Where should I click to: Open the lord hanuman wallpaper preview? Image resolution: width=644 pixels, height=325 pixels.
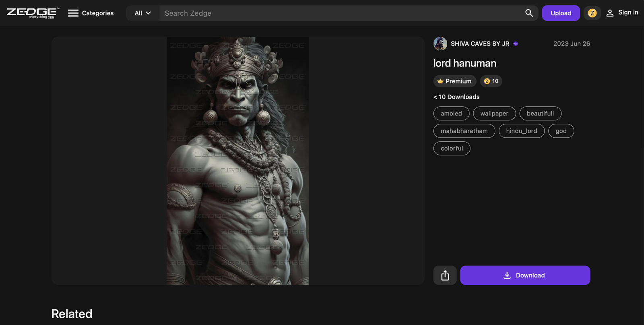point(238,161)
